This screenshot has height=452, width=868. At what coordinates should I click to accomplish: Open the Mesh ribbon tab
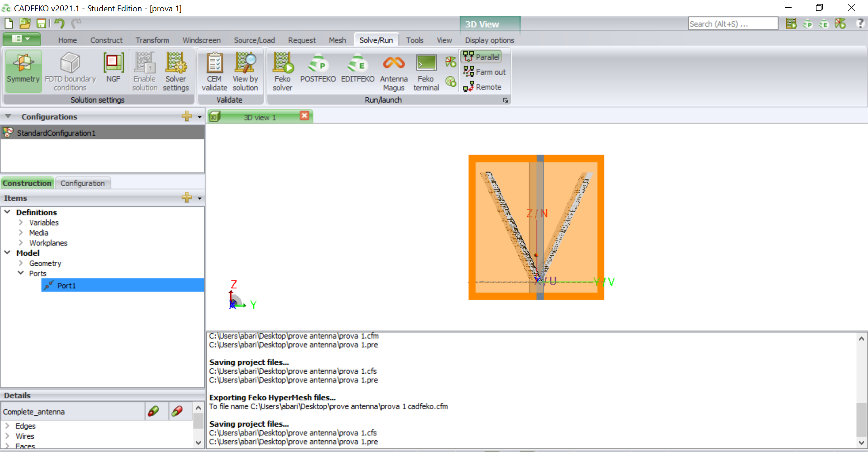(x=337, y=40)
